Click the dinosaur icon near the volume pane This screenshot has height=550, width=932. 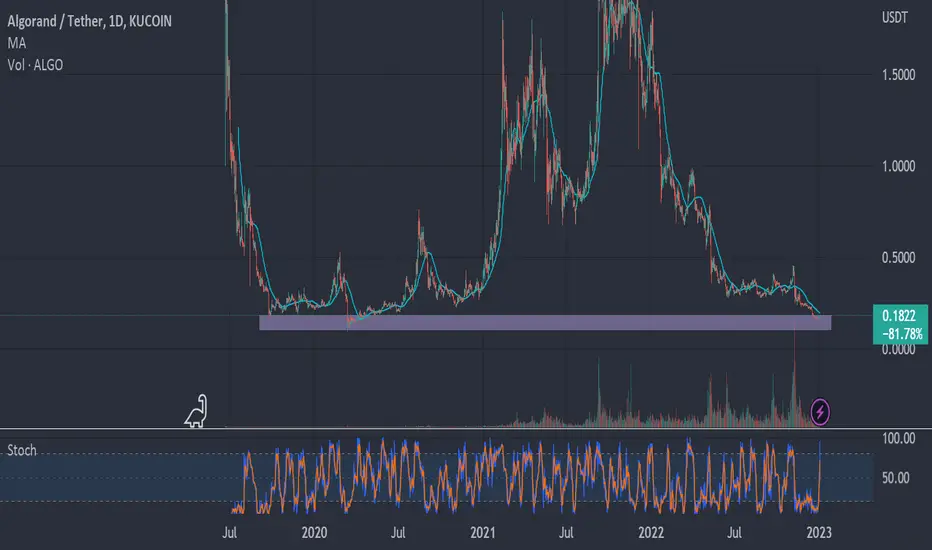197,411
